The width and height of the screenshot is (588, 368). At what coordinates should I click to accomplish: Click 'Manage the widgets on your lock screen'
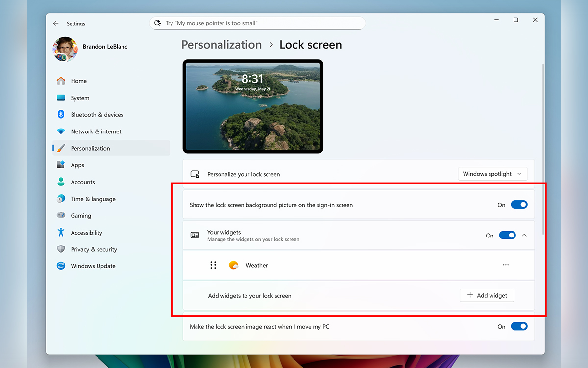[x=253, y=239]
